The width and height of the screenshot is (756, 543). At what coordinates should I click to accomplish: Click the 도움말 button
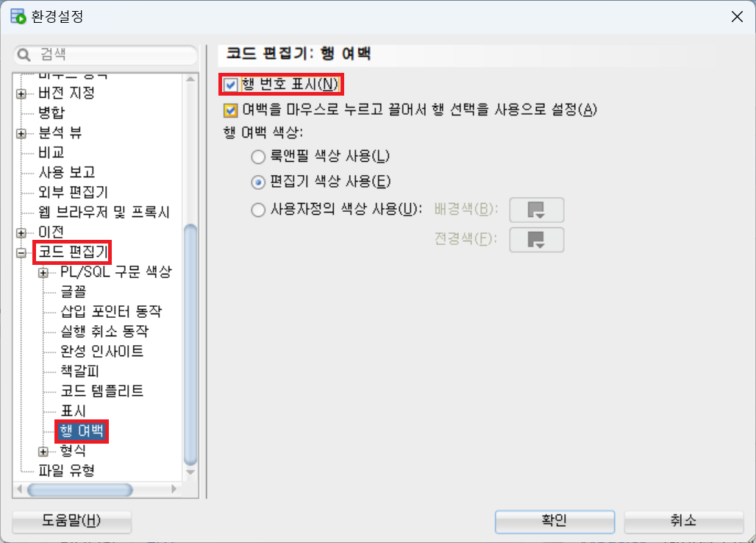click(71, 522)
